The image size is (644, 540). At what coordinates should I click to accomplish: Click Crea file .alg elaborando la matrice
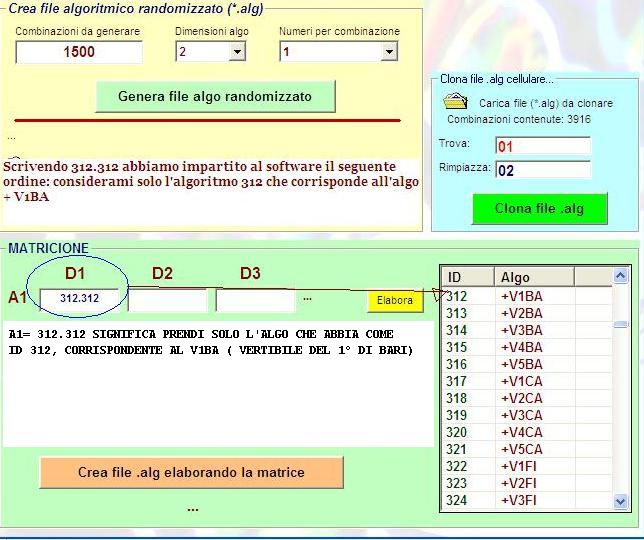pyautogui.click(x=191, y=472)
